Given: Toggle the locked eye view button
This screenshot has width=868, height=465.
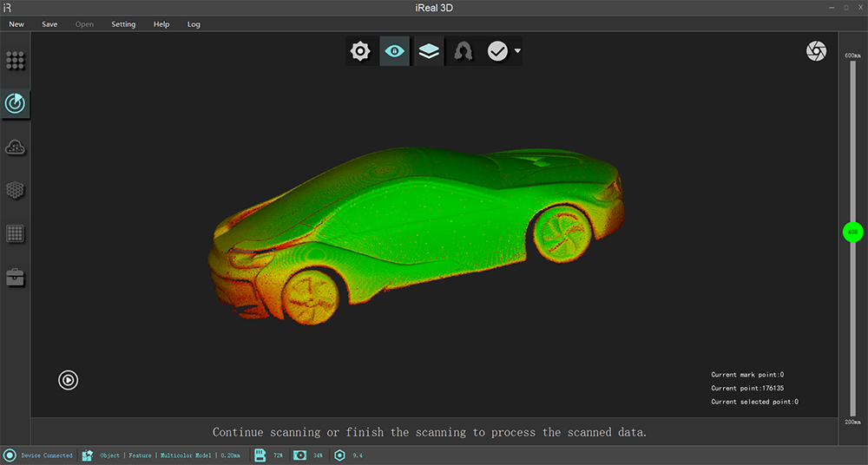Looking at the screenshot, I should (x=394, y=52).
